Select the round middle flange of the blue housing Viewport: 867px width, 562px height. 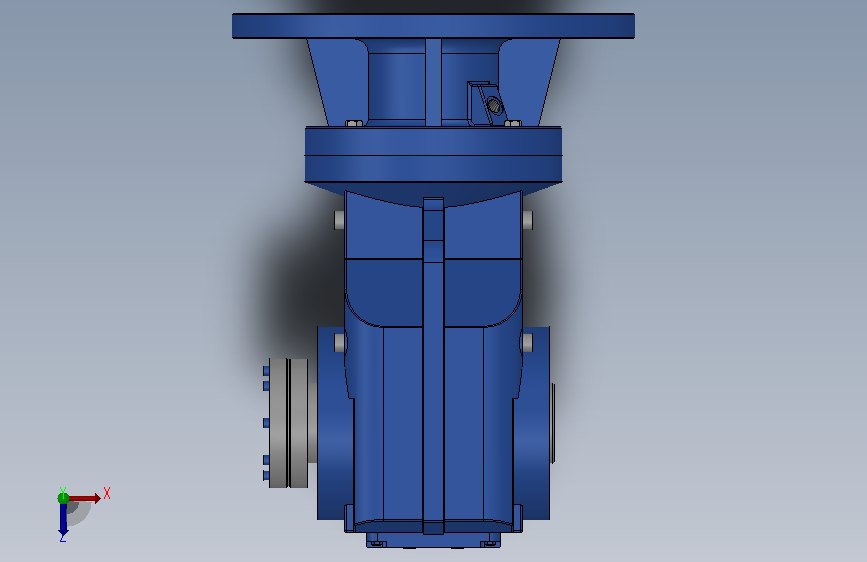434,155
